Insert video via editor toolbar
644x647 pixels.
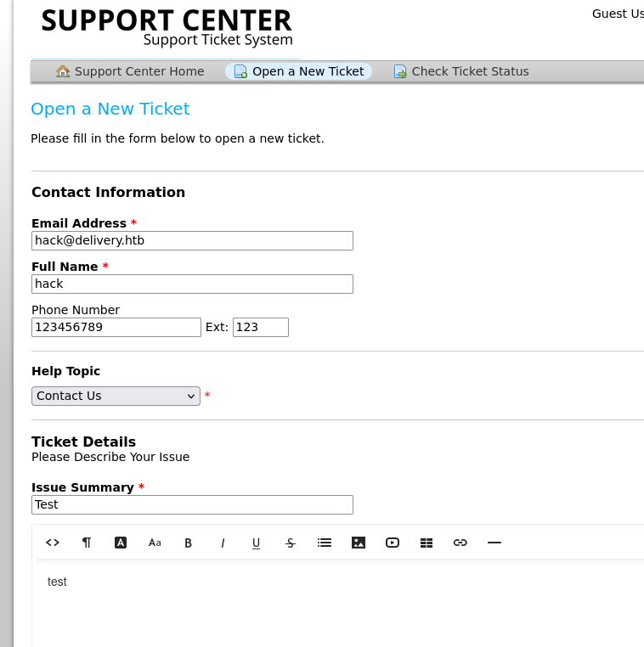(393, 543)
